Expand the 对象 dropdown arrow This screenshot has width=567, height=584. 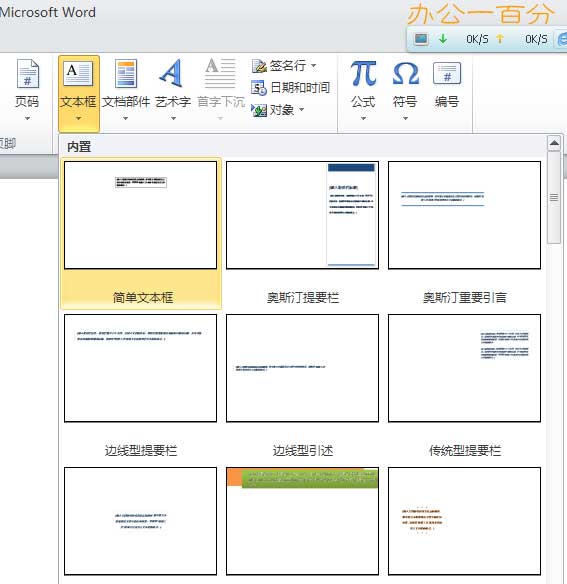pos(302,110)
